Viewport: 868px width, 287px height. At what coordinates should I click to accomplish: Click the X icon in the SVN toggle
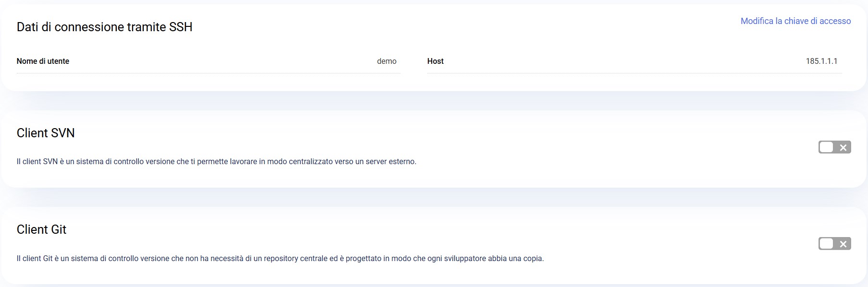click(843, 148)
